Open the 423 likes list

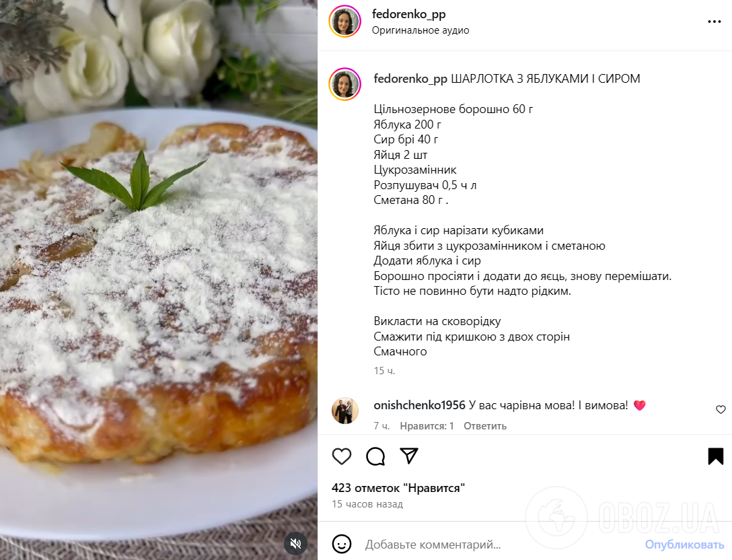click(398, 488)
